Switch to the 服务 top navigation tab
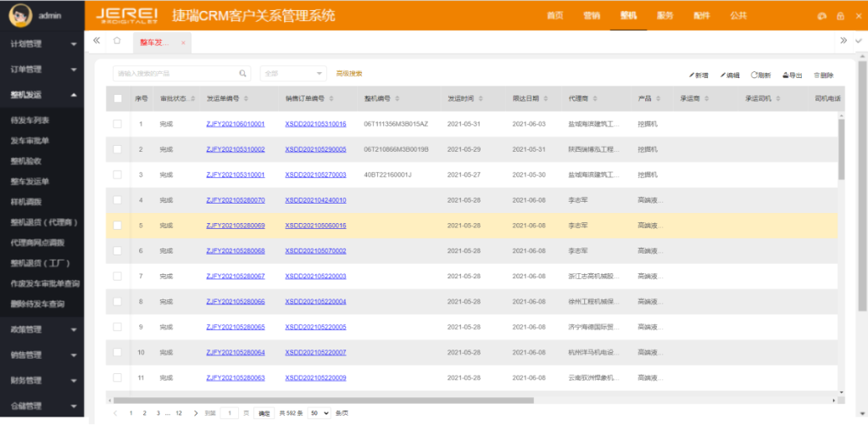 (665, 15)
